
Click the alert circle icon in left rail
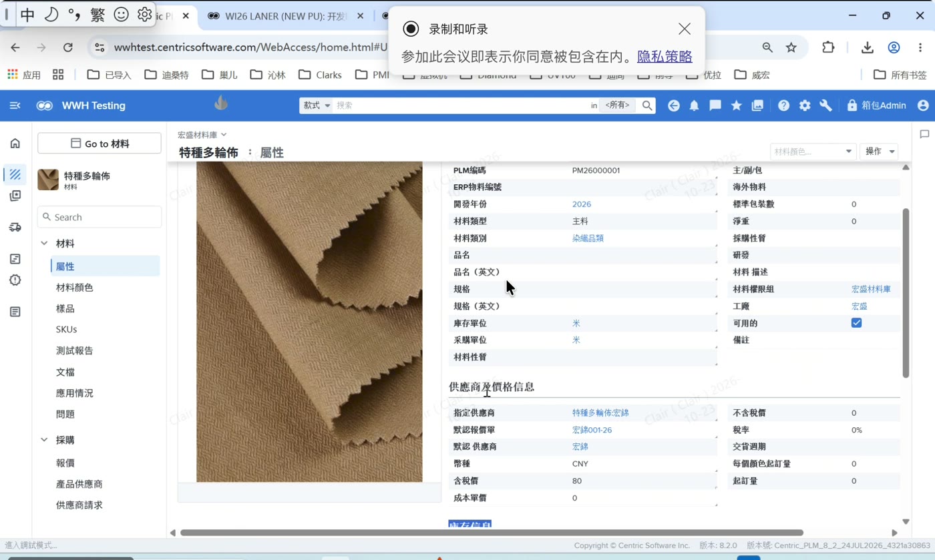[15, 280]
